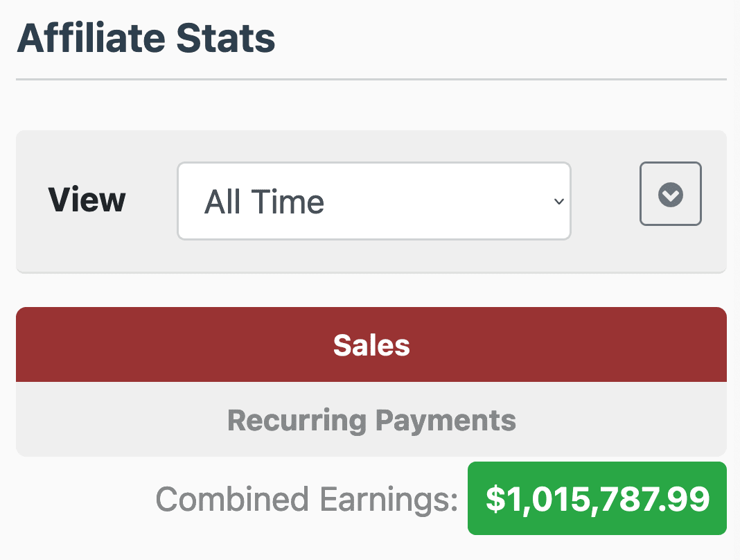740x560 pixels.
Task: Click the dark circle icon in the filter bar
Action: tap(670, 195)
